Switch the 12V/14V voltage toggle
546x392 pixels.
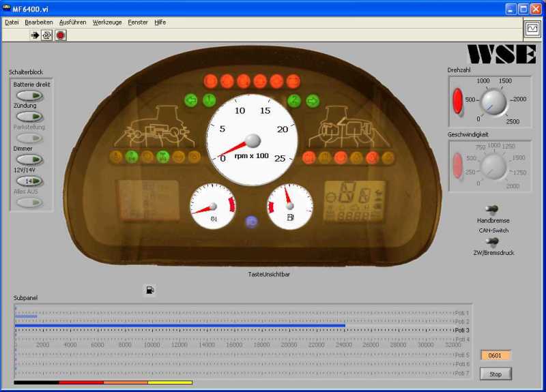[29, 181]
